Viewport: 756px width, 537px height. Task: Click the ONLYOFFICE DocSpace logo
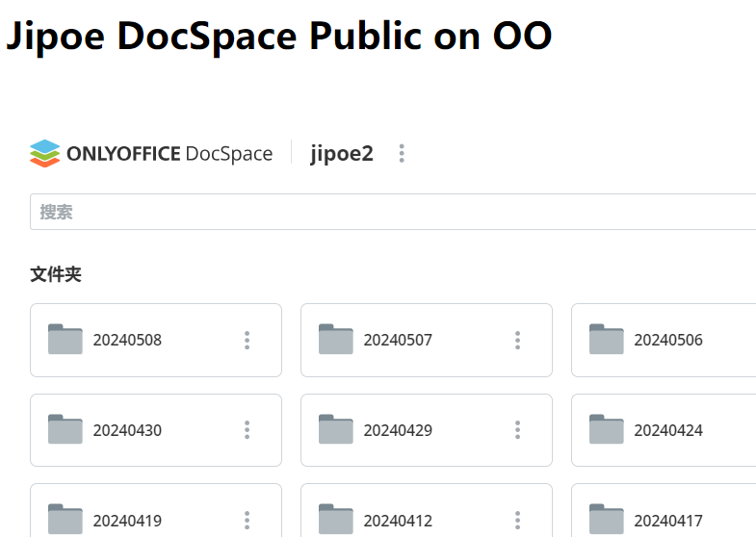tap(151, 154)
